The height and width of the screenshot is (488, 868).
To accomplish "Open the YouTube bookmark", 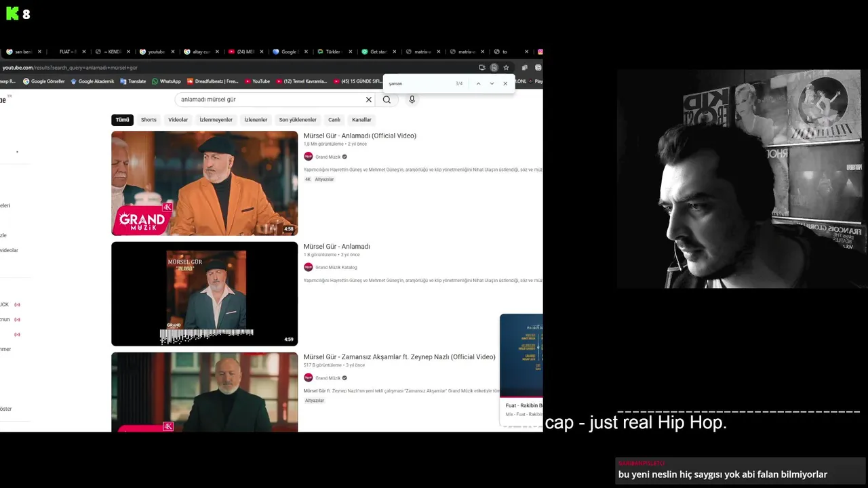I will pyautogui.click(x=257, y=81).
